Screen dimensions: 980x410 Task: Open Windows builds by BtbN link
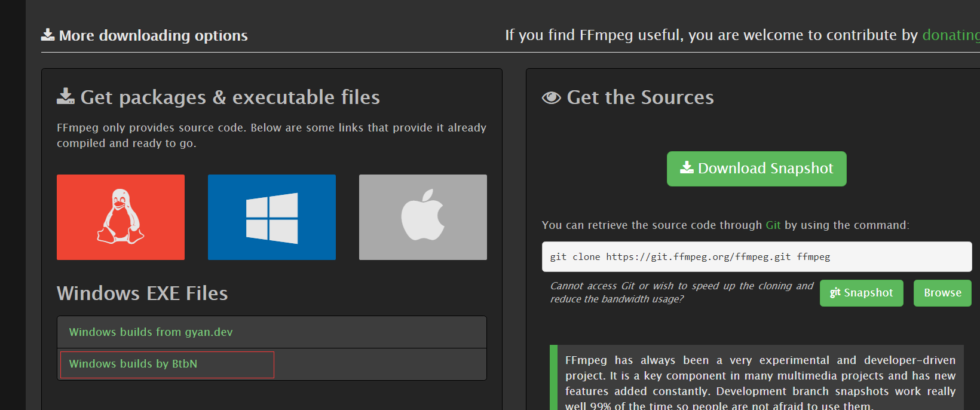click(133, 364)
